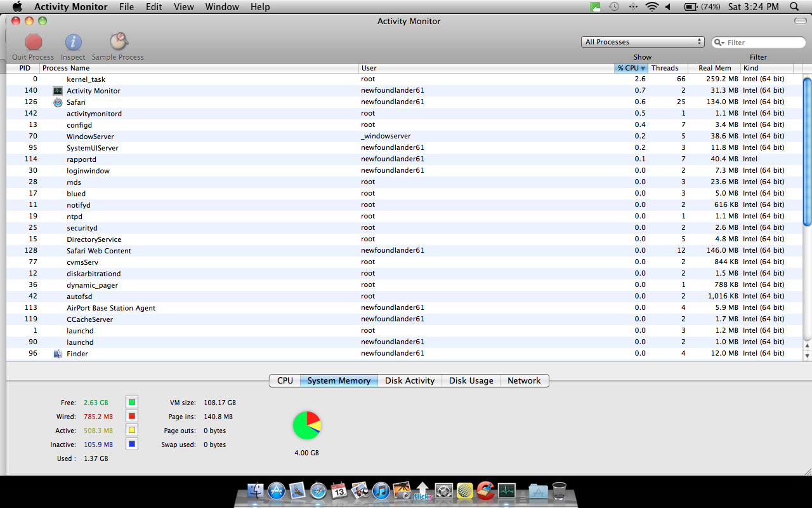The height and width of the screenshot is (508, 812).
Task: Click the blue Inactive memory color swatch
Action: click(131, 444)
